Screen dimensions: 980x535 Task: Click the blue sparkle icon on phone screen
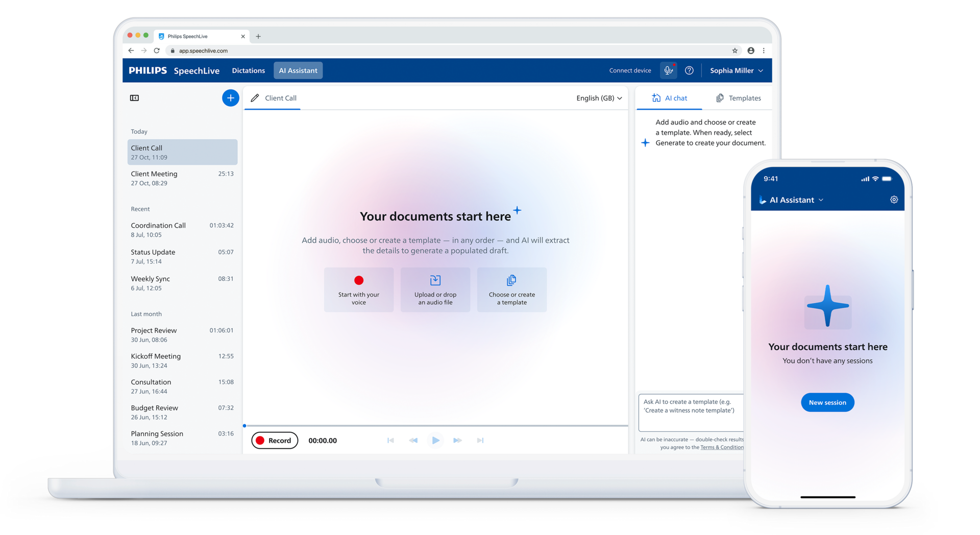pyautogui.click(x=828, y=306)
